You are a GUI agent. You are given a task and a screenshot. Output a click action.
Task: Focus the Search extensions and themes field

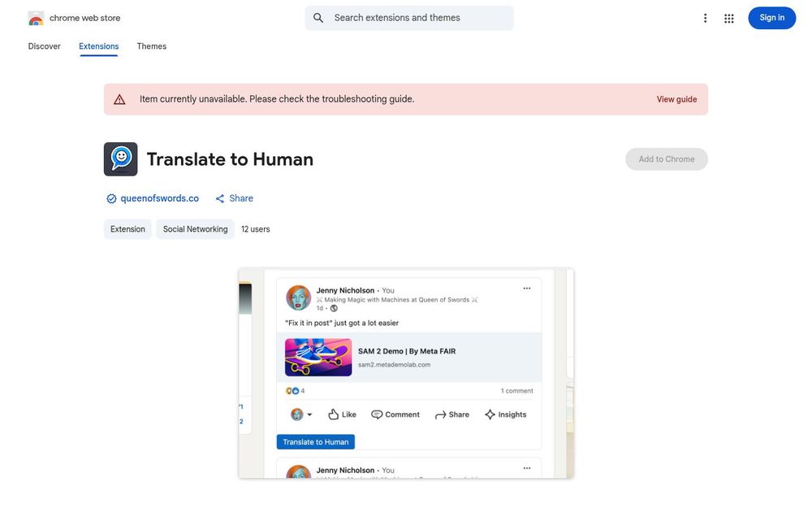[x=409, y=18]
